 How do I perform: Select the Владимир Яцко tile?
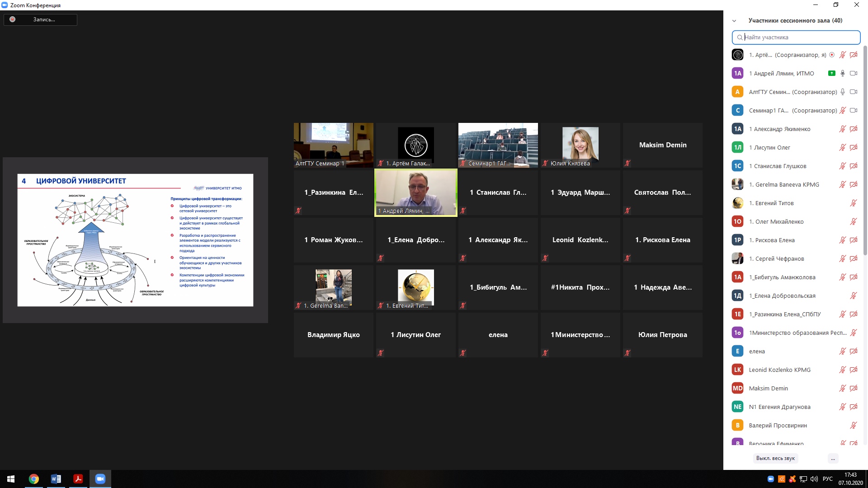tap(334, 335)
